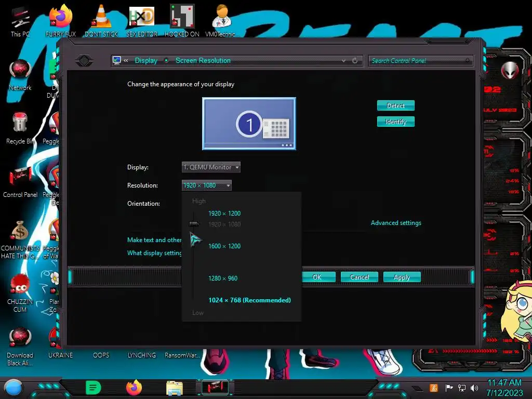Go to Display in the breadcrumb
Viewport: 532px width, 399px height.
[x=146, y=61]
